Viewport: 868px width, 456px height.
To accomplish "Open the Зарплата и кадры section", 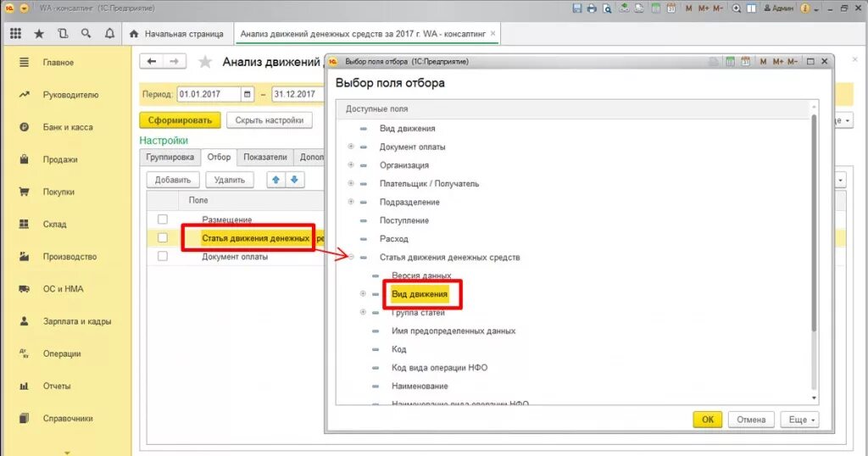I will (77, 321).
